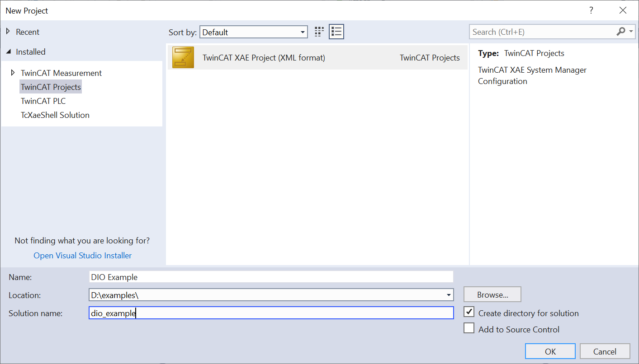This screenshot has width=639, height=364.
Task: Switch to small icons view
Action: click(319, 32)
